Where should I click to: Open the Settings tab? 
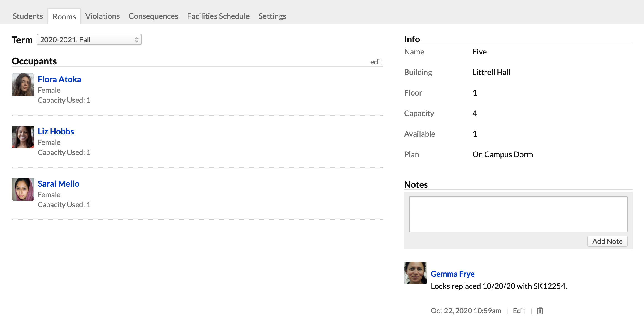(x=272, y=16)
